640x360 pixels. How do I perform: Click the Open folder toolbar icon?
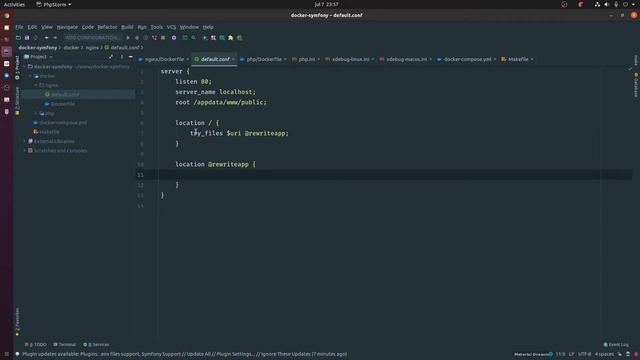(x=18, y=38)
